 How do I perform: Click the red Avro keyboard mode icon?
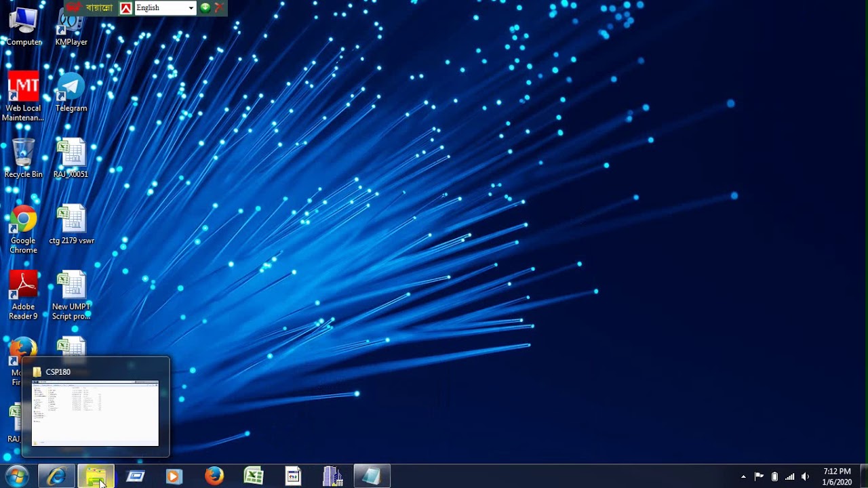click(x=125, y=8)
